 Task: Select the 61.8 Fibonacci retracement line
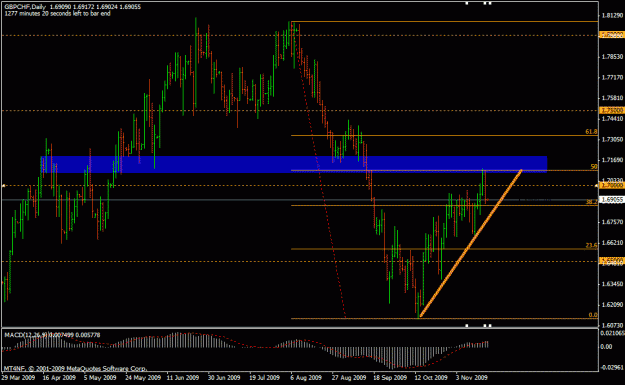coord(444,136)
